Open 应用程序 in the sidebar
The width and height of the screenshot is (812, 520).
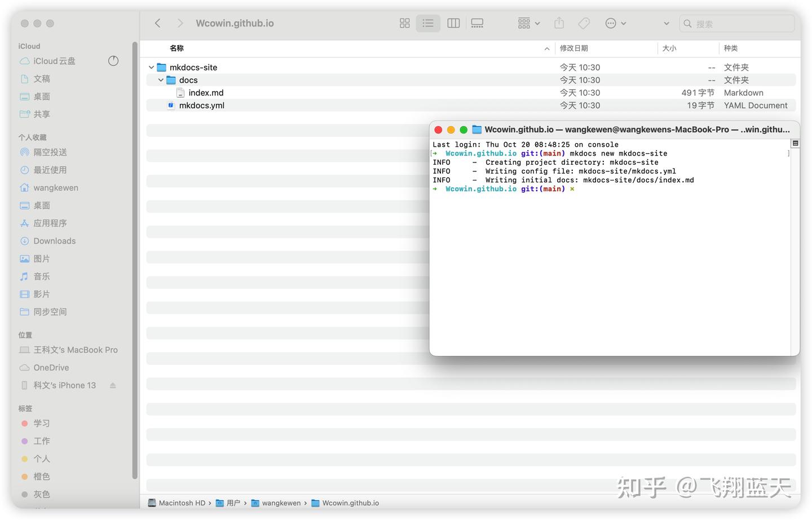50,223
